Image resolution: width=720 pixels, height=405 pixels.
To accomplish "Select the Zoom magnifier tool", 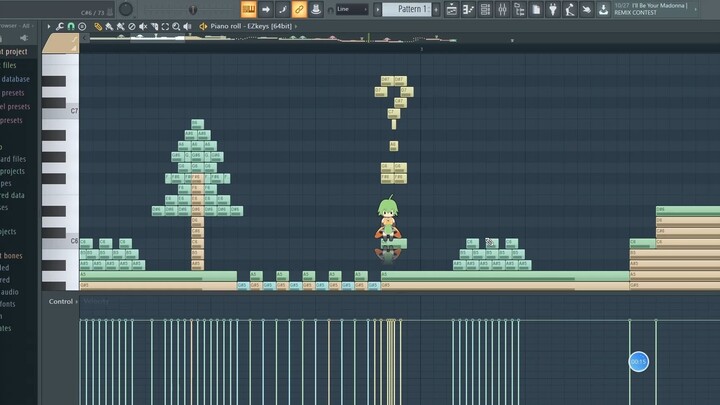I will pyautogui.click(x=176, y=27).
